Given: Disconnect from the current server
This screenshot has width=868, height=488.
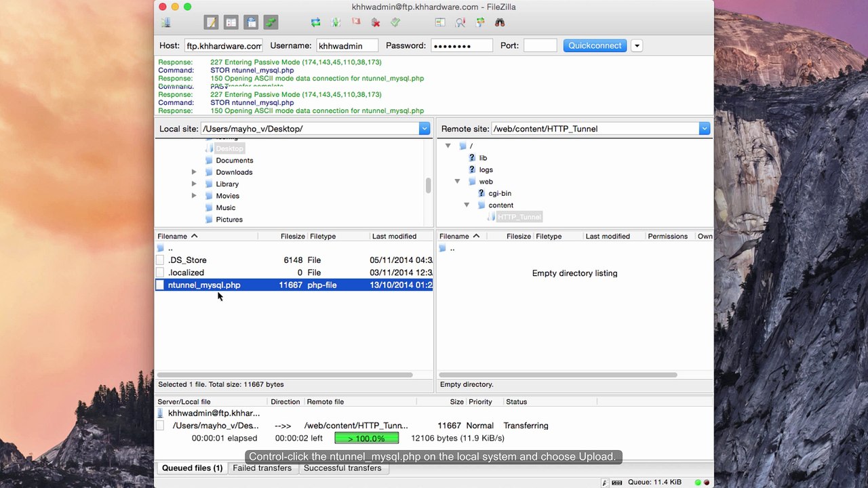Looking at the screenshot, I should [x=376, y=22].
